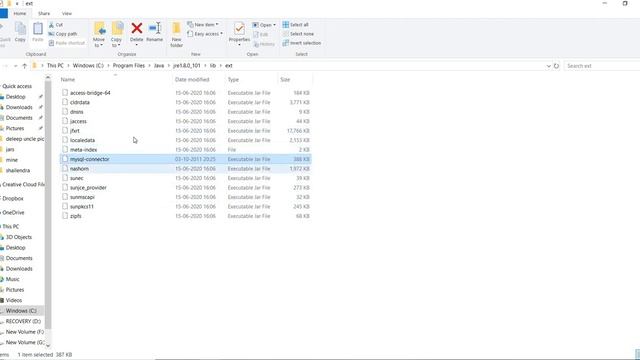This screenshot has height=360, width=640.
Task: Select Windows (C:) in navigation pane
Action: (21, 311)
